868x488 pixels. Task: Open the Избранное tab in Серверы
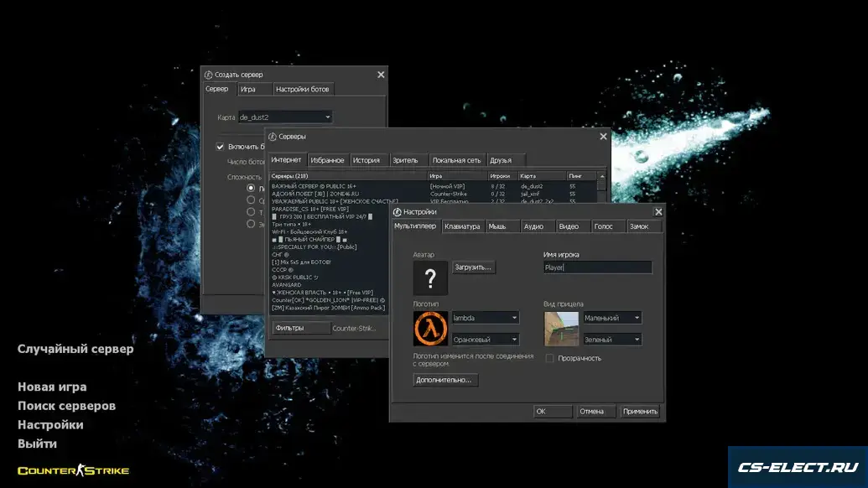coord(327,160)
